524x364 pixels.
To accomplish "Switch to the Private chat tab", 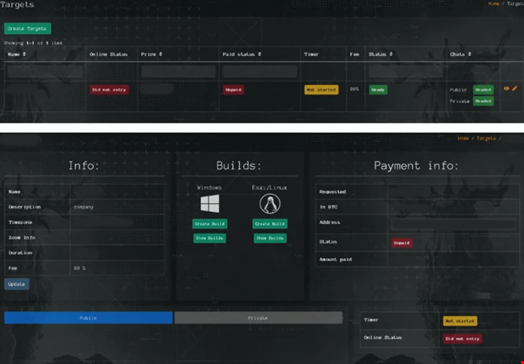I will [258, 318].
